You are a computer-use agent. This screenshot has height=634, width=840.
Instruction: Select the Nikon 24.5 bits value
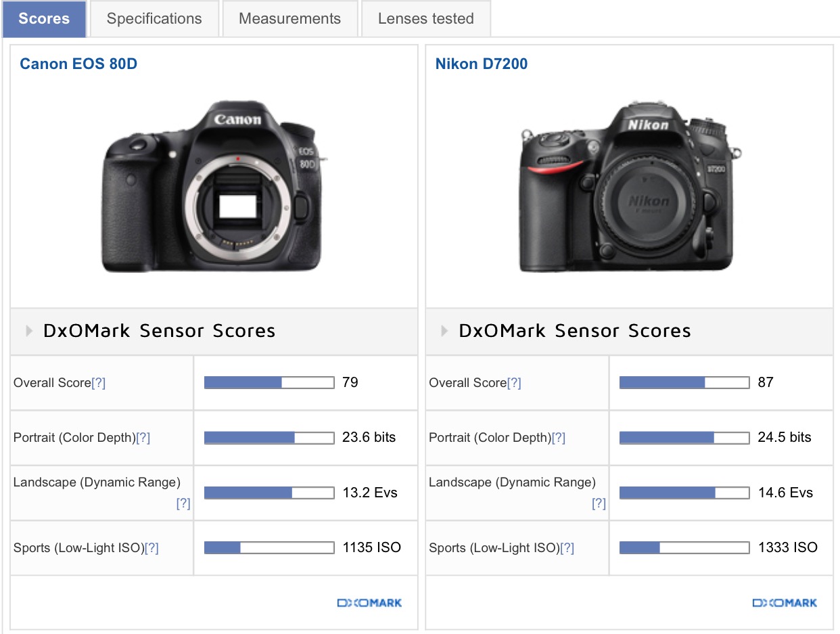(785, 437)
